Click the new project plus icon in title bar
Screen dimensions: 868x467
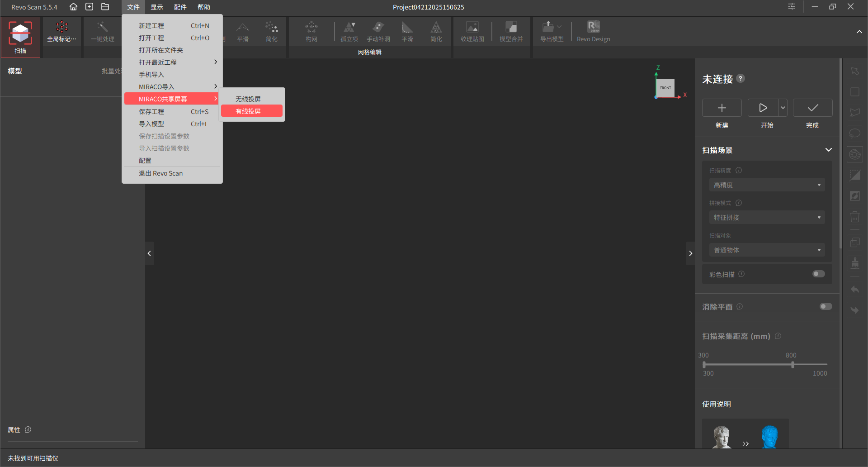[x=90, y=7]
